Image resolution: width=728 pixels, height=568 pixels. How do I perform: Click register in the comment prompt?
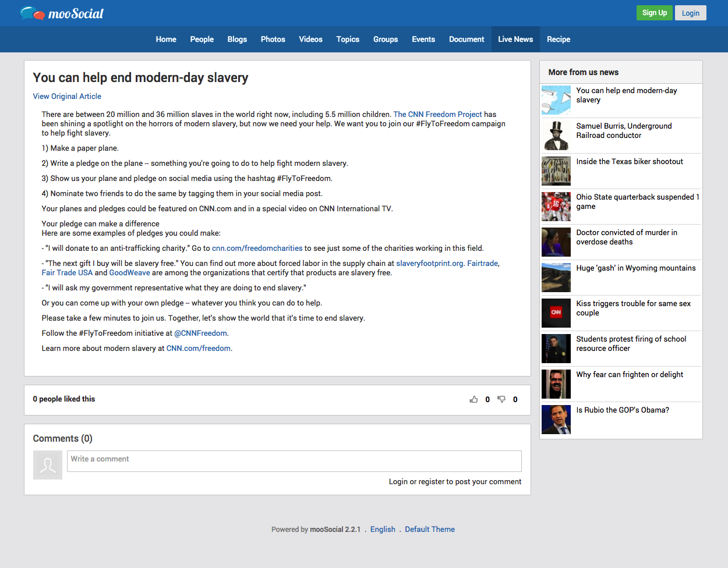(x=432, y=481)
